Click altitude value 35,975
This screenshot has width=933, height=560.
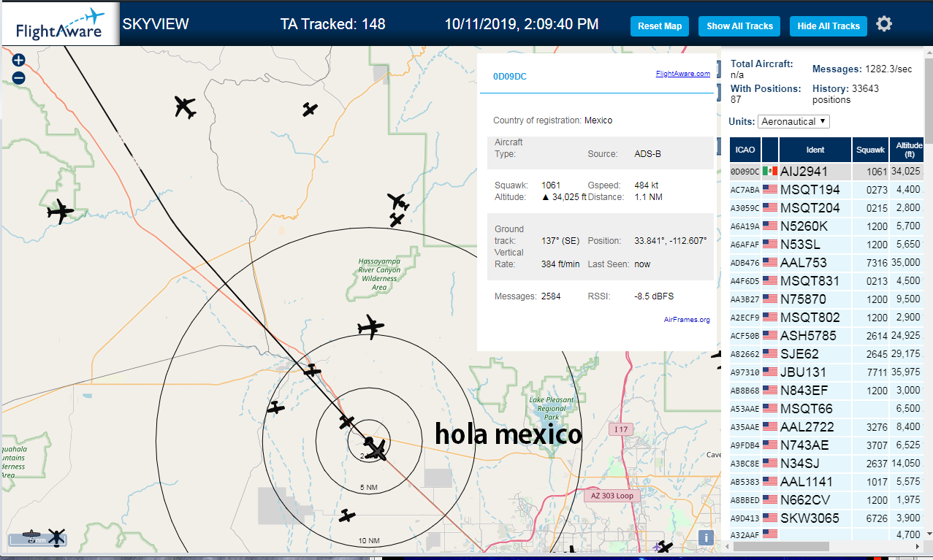pos(906,372)
